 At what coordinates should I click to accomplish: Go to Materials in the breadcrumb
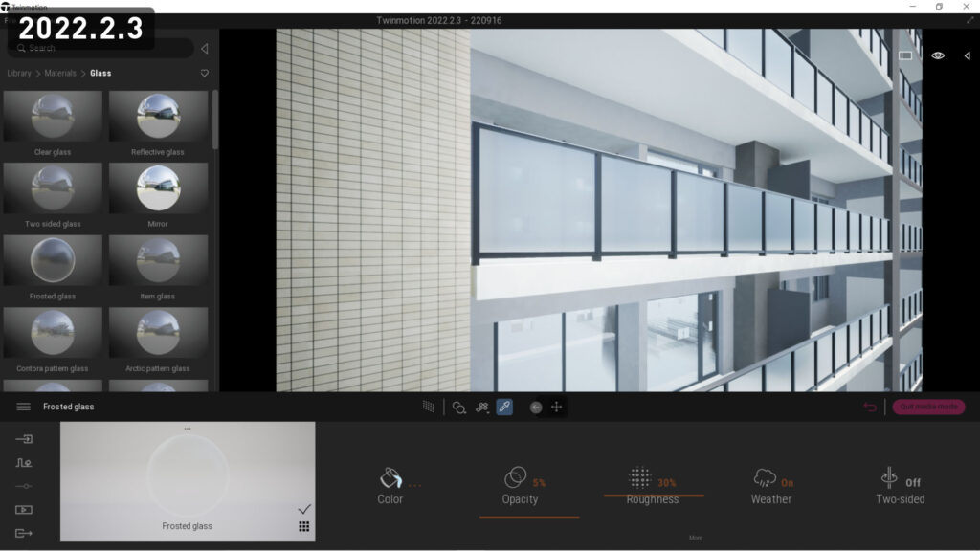pyautogui.click(x=60, y=73)
